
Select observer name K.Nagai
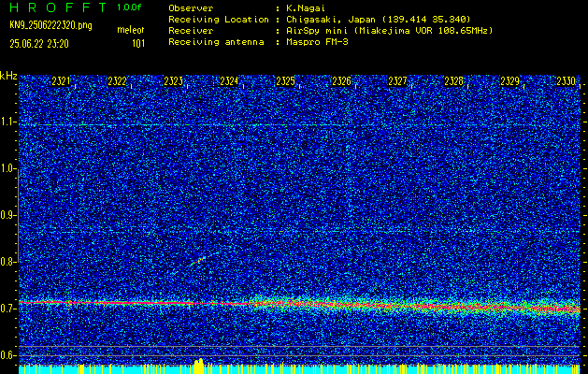[x=306, y=7]
